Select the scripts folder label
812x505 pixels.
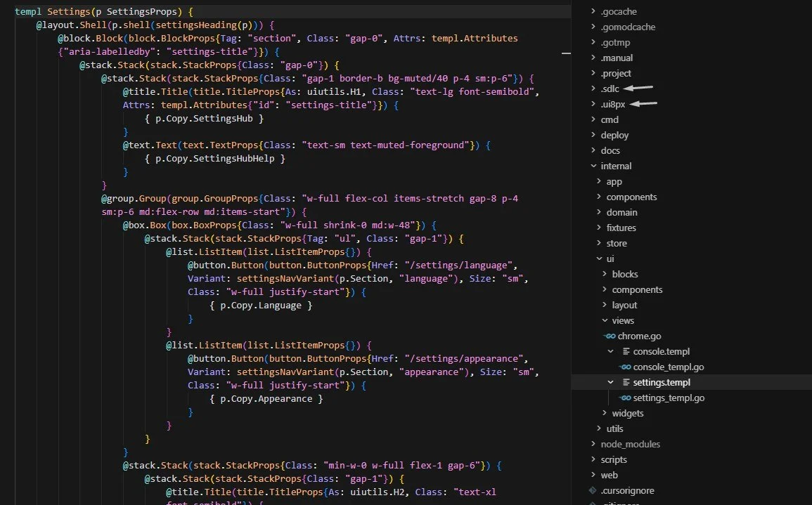(614, 460)
